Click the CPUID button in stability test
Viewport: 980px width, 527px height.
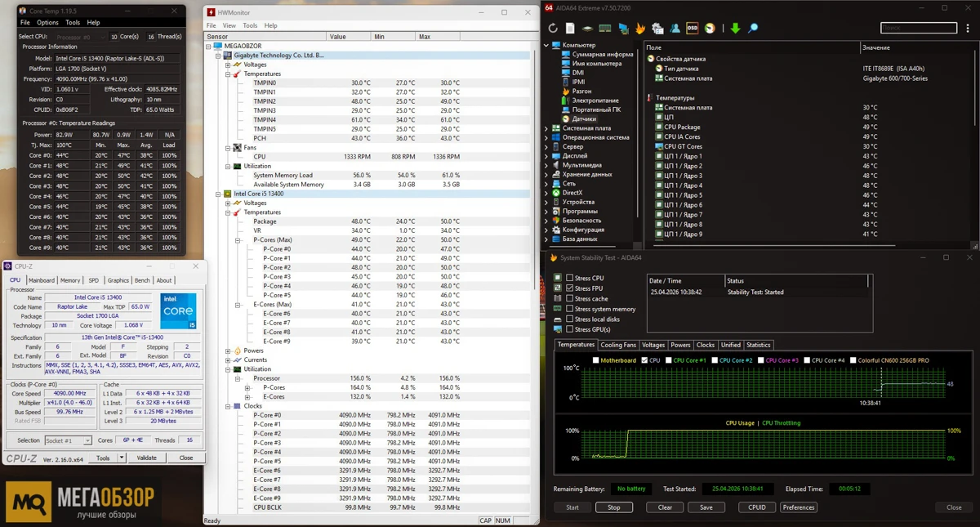click(757, 507)
